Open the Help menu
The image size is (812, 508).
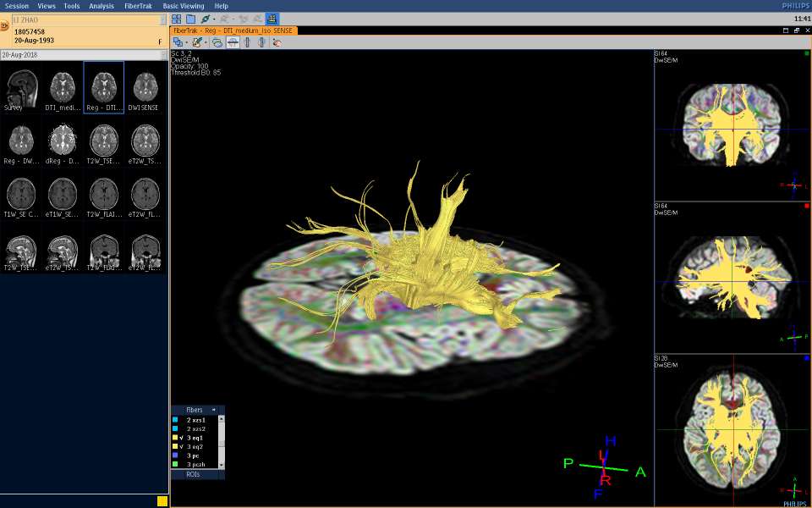coord(221,6)
